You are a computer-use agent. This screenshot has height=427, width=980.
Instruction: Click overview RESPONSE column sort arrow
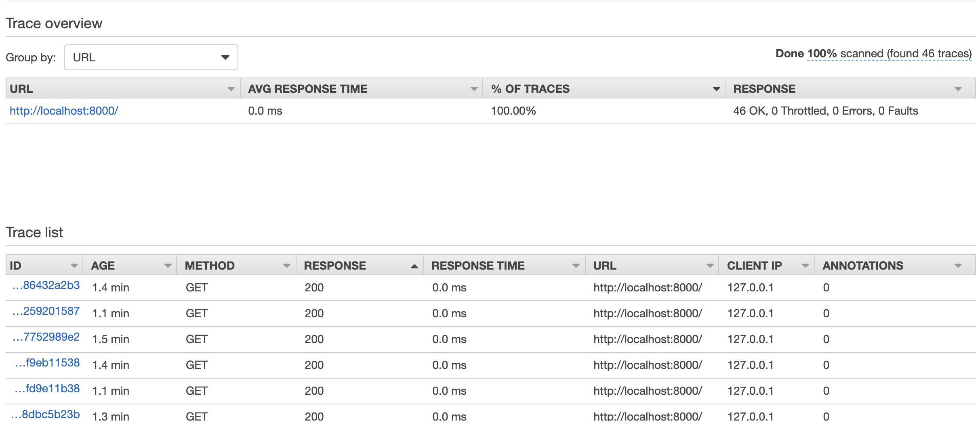958,89
